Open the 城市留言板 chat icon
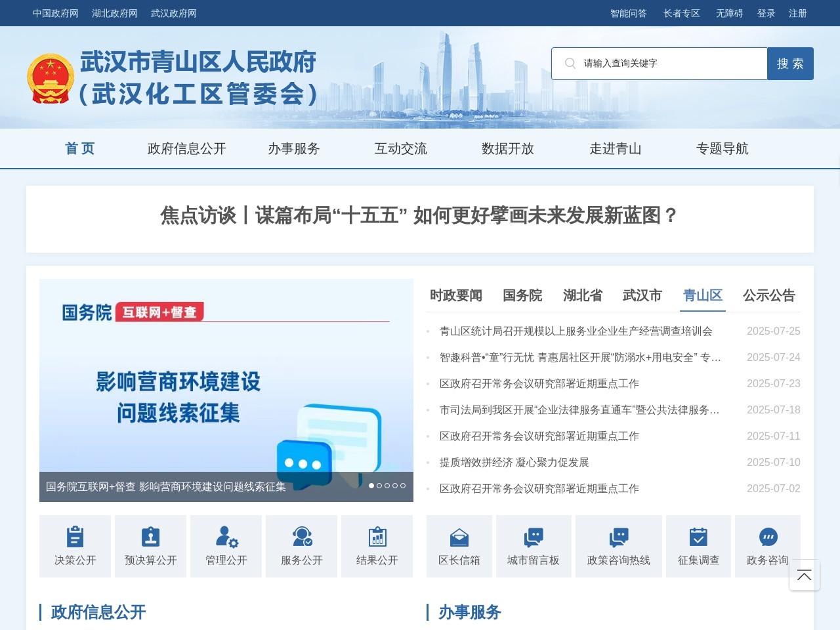Viewport: 840px width, 630px height. point(534,537)
